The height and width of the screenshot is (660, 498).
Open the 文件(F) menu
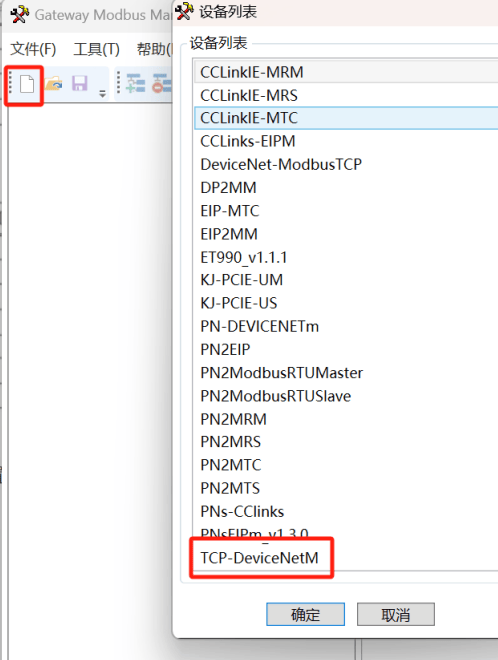(33, 49)
